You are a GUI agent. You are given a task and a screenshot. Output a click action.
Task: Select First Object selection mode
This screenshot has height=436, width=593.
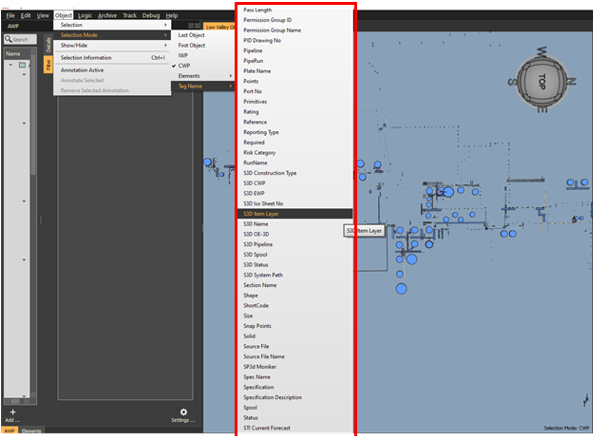click(x=203, y=45)
